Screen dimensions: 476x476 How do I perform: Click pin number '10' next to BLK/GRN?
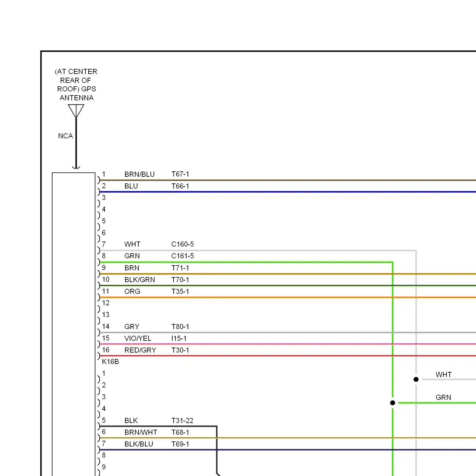106,280
